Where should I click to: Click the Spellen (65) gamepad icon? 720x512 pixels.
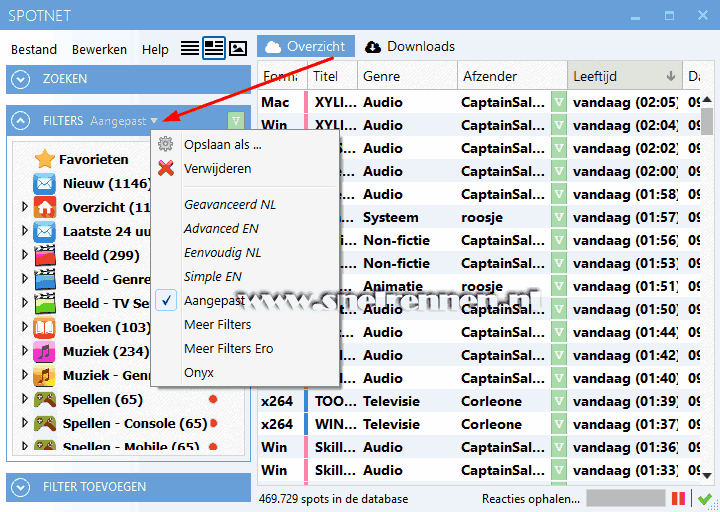point(45,399)
